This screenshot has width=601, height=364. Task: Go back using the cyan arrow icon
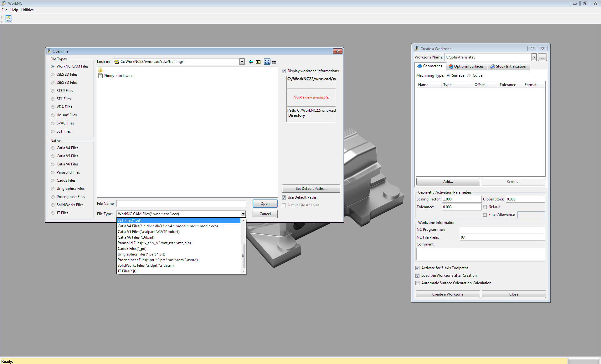251,62
